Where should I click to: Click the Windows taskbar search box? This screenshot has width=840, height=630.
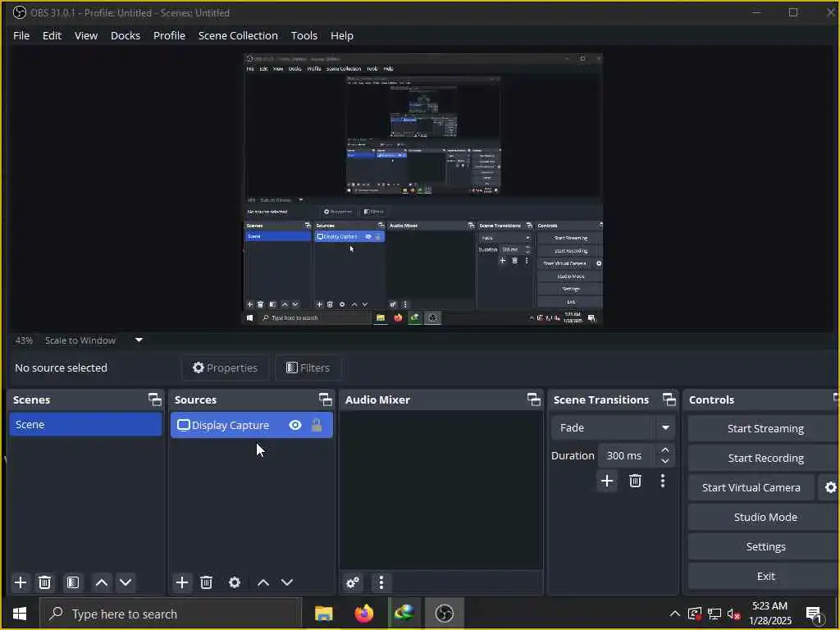(x=171, y=614)
